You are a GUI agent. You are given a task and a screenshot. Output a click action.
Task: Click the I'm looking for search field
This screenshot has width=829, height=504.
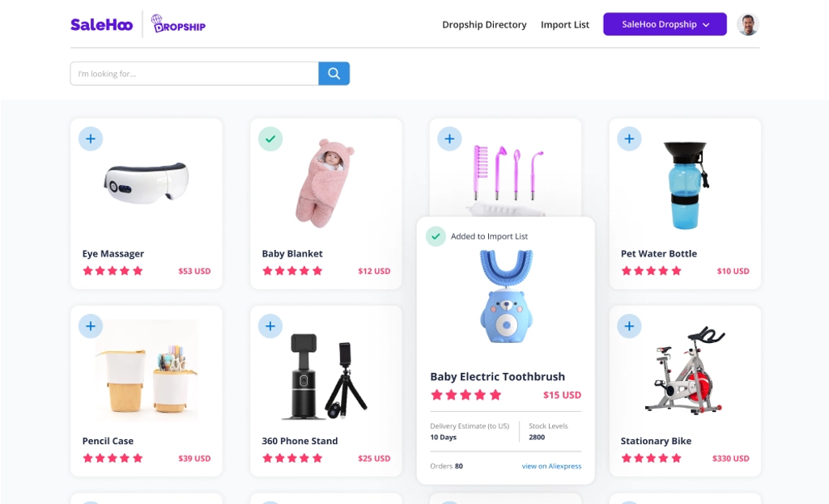pyautogui.click(x=194, y=74)
